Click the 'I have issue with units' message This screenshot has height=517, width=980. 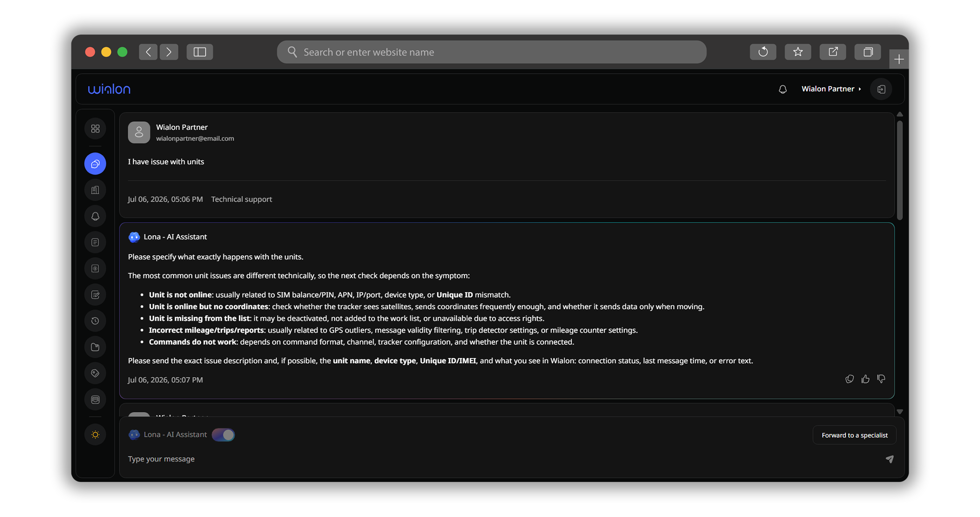[x=166, y=162]
